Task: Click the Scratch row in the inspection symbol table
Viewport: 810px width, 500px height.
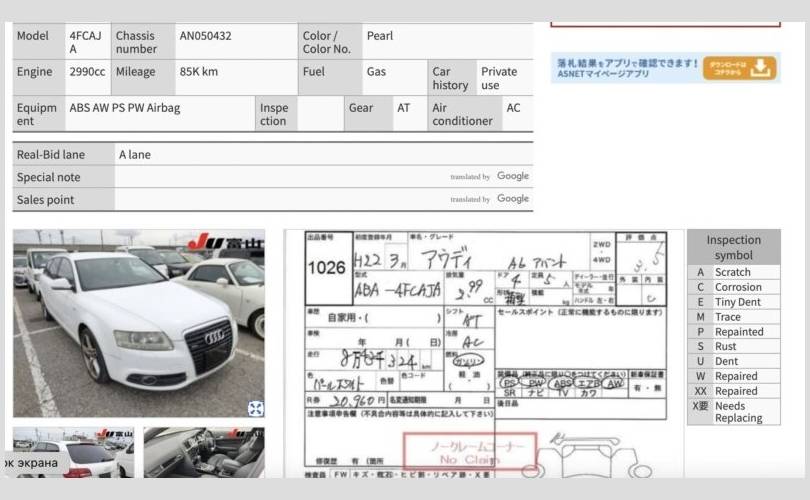Action: [733, 272]
